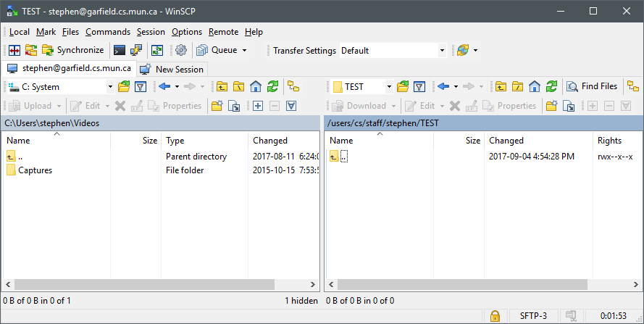
Task: Click the Compare Directories icon
Action: coord(13,50)
